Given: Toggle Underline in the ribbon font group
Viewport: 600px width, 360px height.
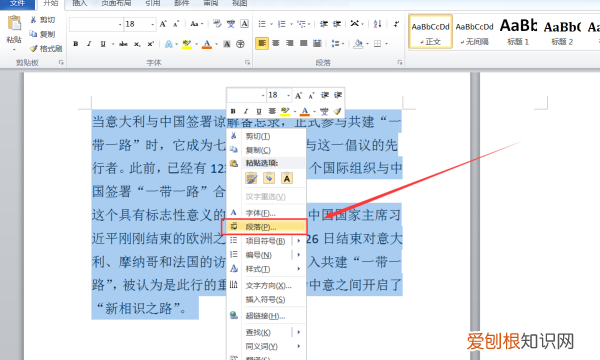Looking at the screenshot, I should 103,44.
